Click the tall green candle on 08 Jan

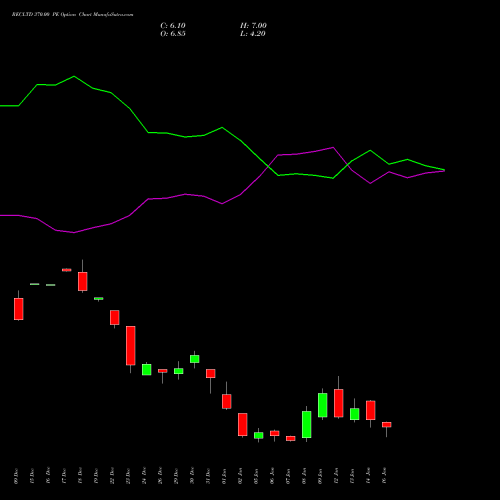tap(307, 424)
